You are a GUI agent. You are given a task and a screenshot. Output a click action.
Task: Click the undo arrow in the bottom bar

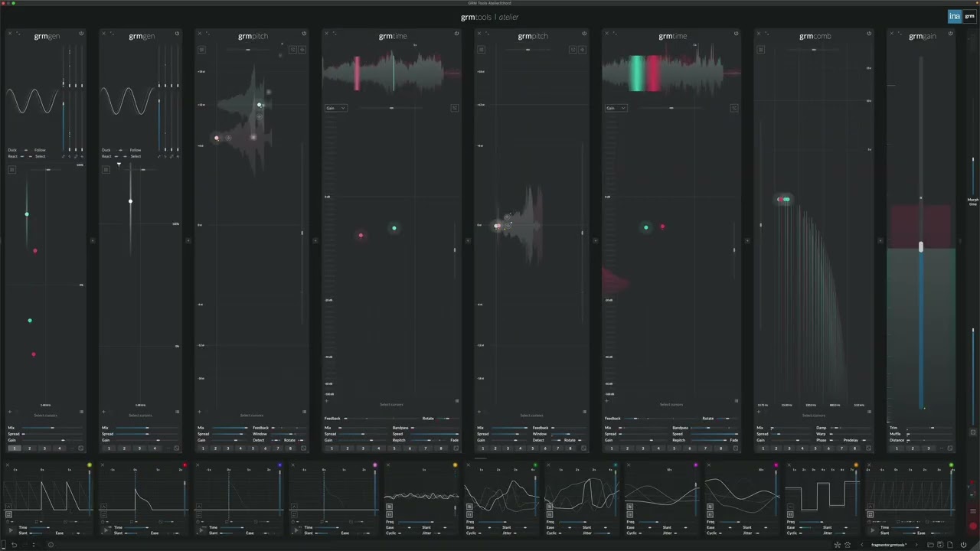(x=14, y=545)
